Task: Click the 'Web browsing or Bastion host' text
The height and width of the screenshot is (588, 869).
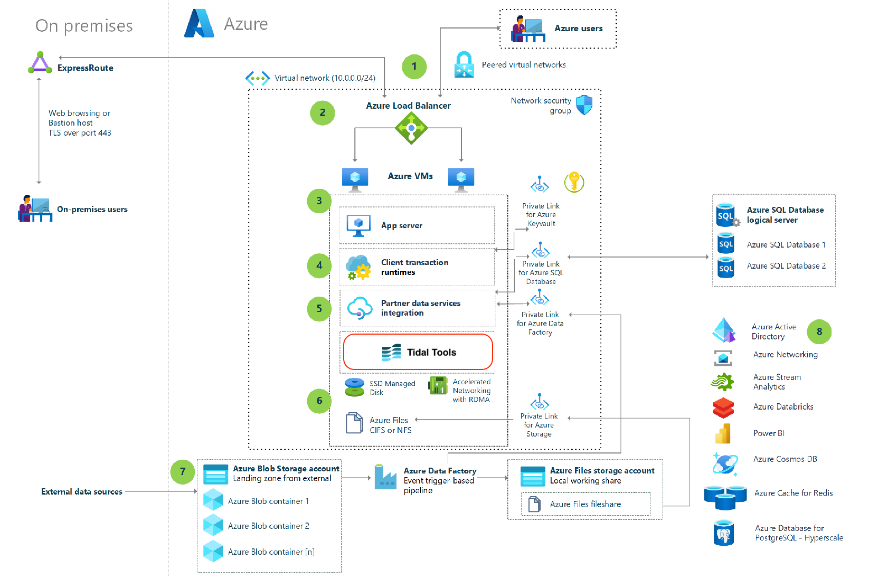Action: [x=79, y=118]
